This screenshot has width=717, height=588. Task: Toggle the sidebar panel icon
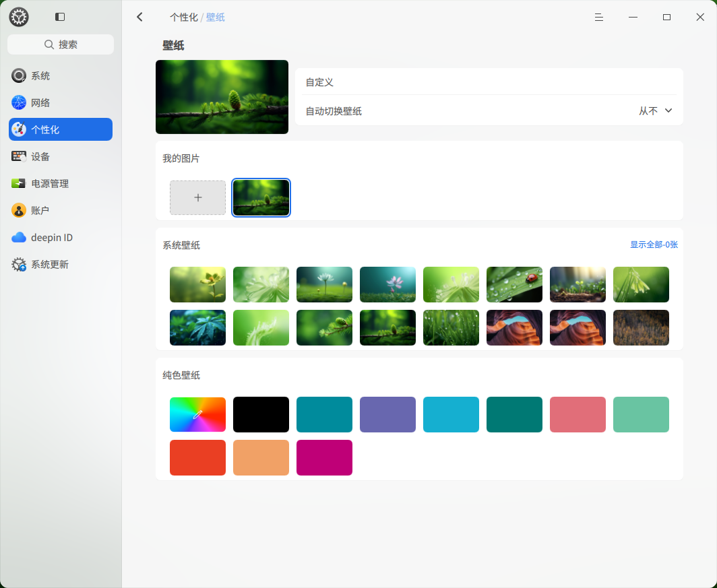60,17
